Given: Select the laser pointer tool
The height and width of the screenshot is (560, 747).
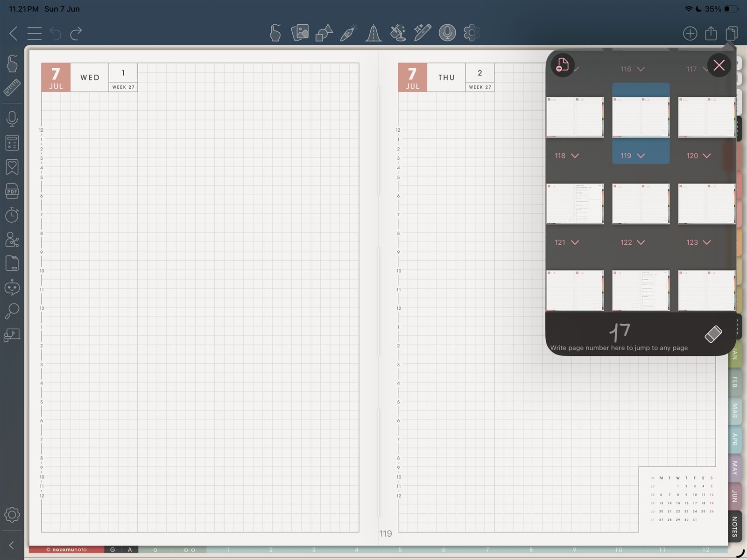Looking at the screenshot, I should (398, 33).
